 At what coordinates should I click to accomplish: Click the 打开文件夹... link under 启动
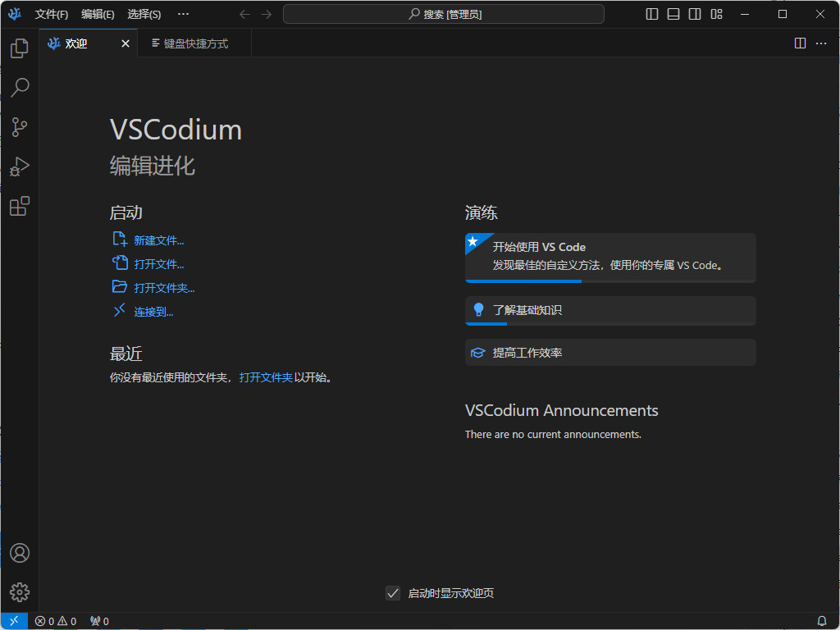coord(164,288)
